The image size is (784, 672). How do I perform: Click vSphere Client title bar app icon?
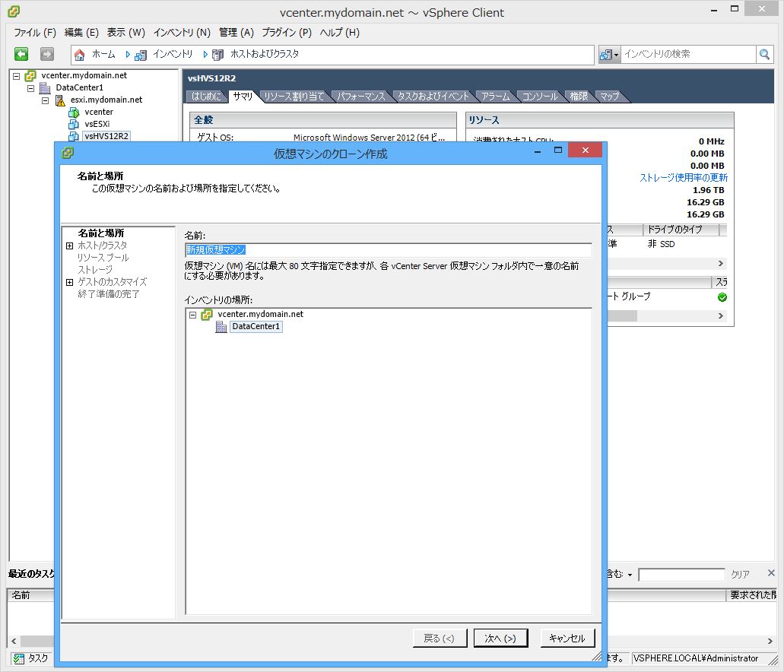14,11
